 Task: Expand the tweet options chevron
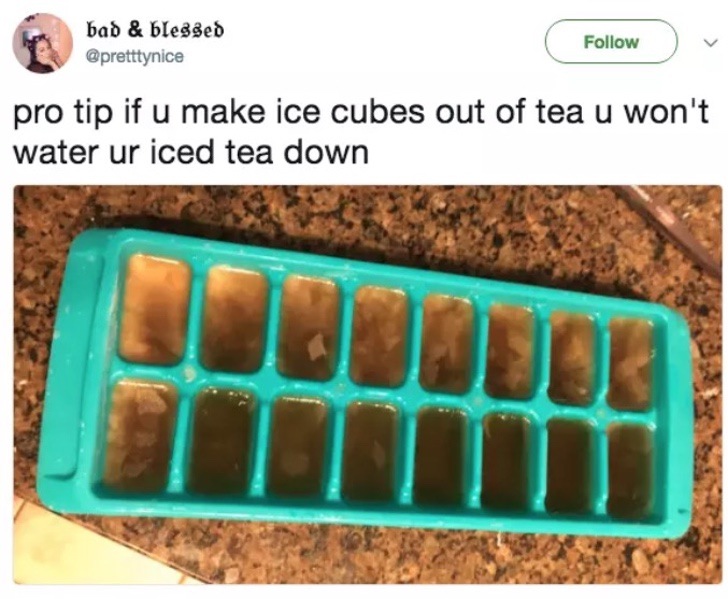(x=709, y=43)
